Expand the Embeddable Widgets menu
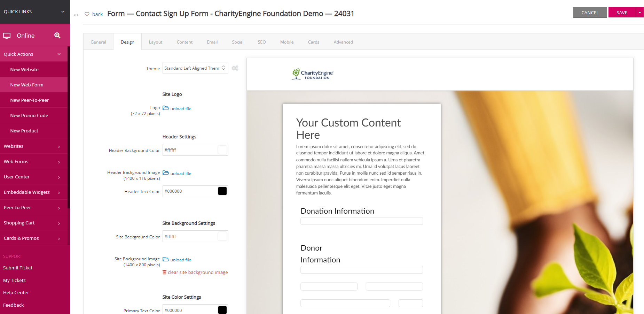 (x=34, y=192)
